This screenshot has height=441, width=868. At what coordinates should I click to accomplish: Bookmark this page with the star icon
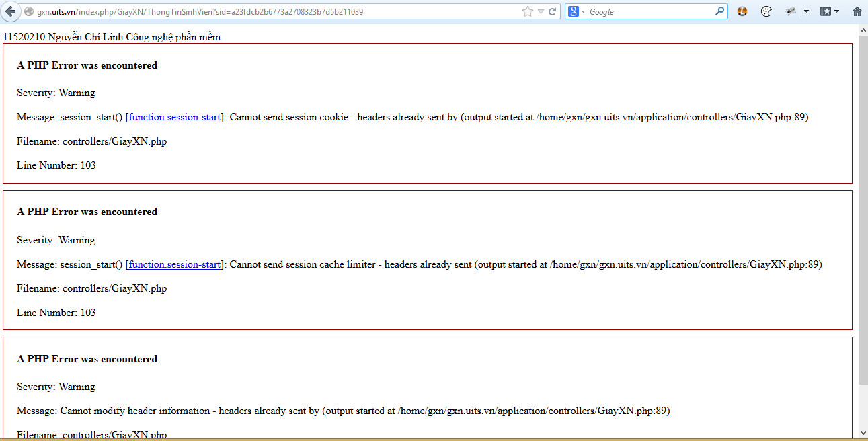click(x=528, y=11)
